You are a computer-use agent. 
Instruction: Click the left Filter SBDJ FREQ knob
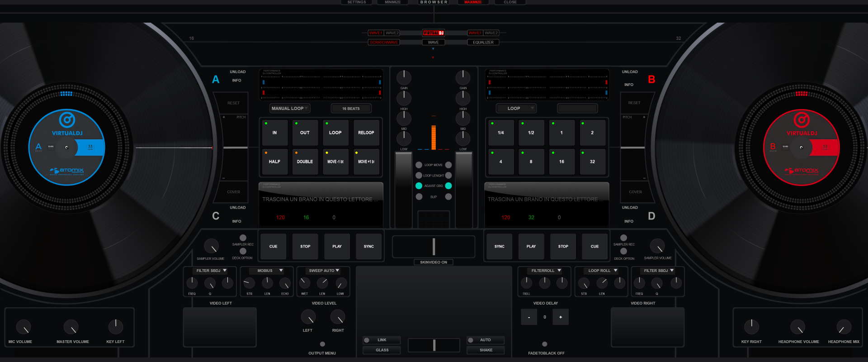(x=192, y=283)
